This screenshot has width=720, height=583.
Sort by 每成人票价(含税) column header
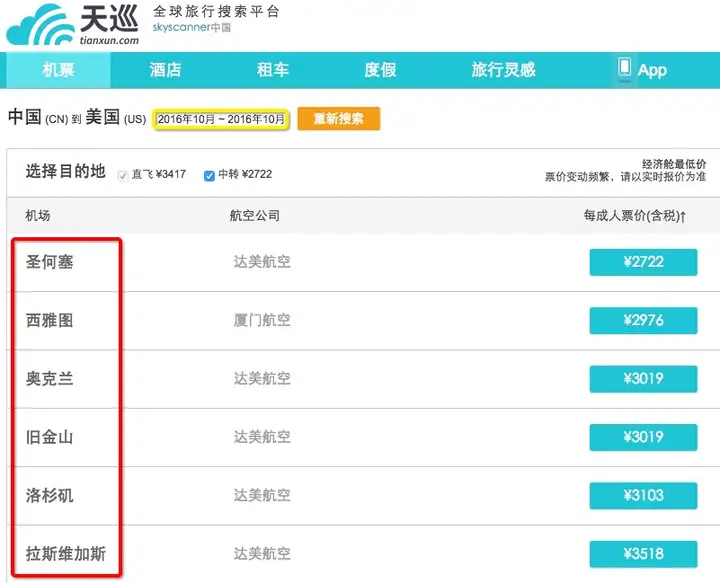click(x=635, y=215)
